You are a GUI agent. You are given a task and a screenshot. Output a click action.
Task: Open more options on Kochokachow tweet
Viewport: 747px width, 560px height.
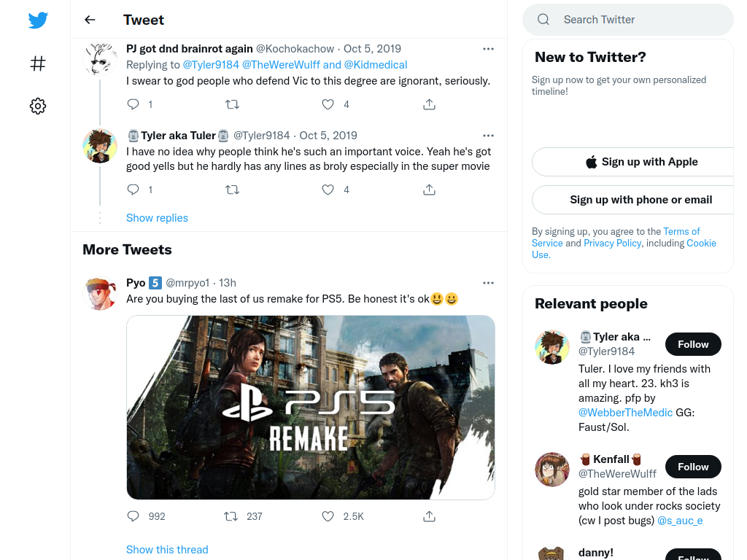click(488, 49)
